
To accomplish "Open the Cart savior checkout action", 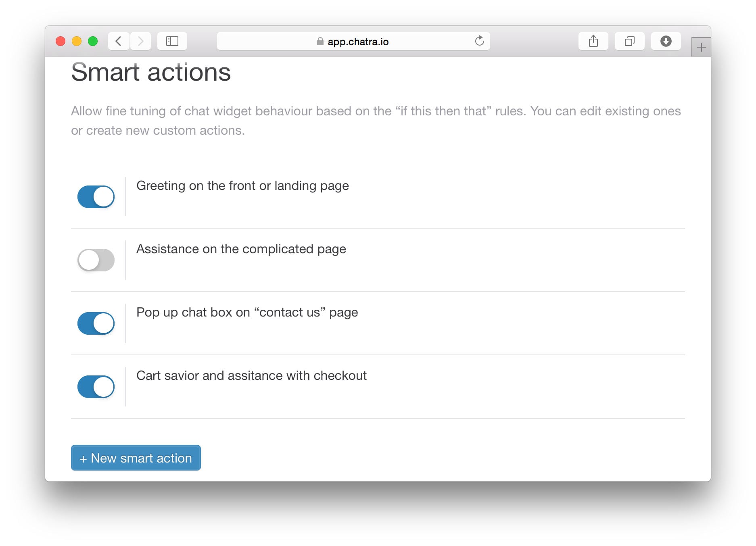I will click(251, 376).
